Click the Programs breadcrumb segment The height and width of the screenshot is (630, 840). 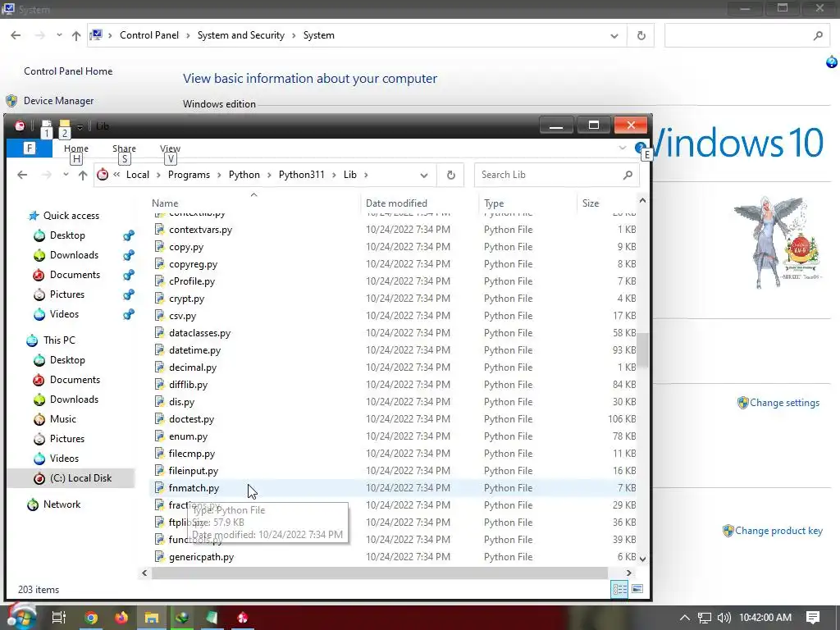click(x=189, y=175)
